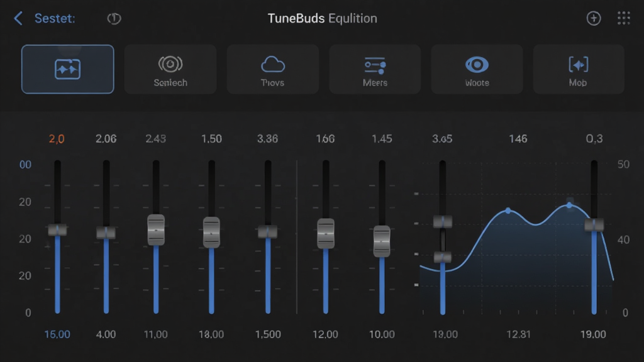Image resolution: width=644 pixels, height=362 pixels.
Task: Click the 3.36 gain value
Action: 267,139
